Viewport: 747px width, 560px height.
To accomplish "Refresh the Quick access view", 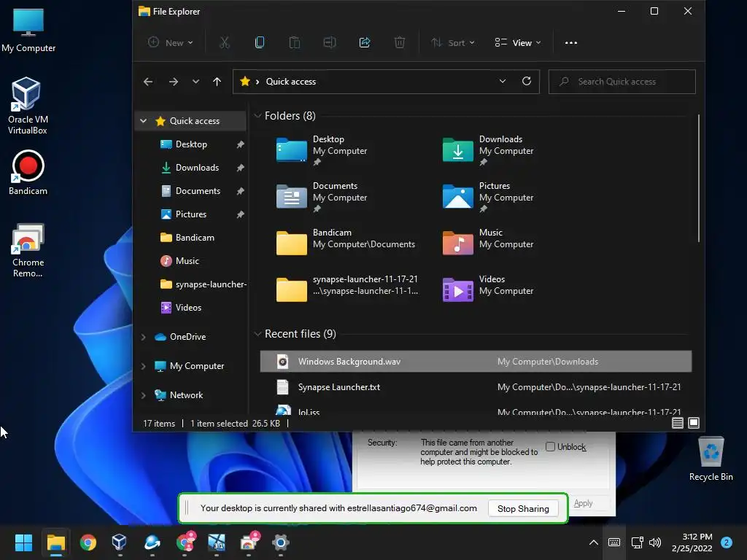I will (527, 81).
